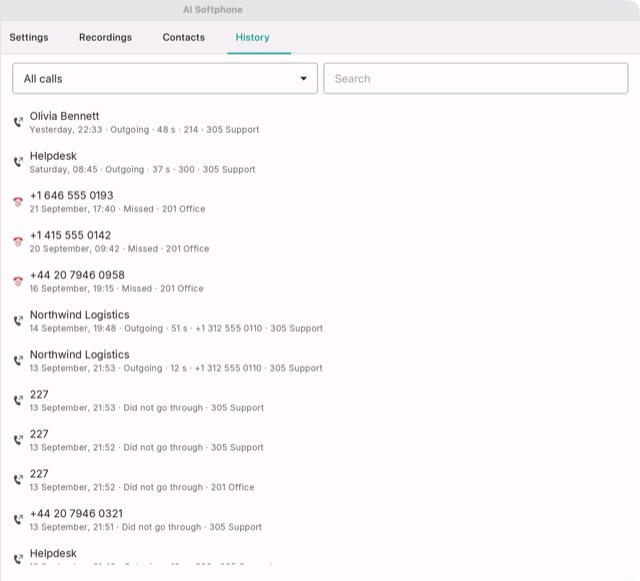The image size is (640, 581).
Task: Click the number +44 20 7946 0958
Action: coord(77,275)
